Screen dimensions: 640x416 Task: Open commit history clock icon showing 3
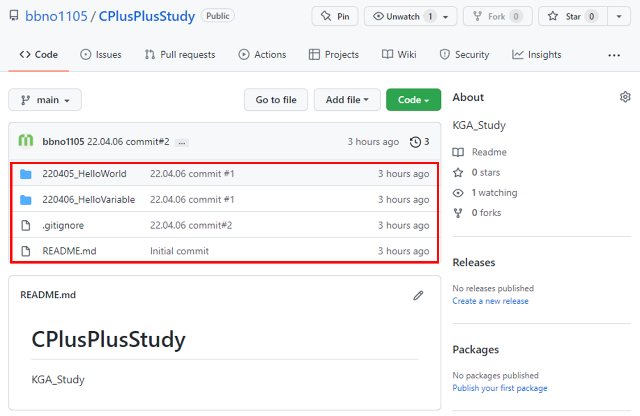pos(419,142)
